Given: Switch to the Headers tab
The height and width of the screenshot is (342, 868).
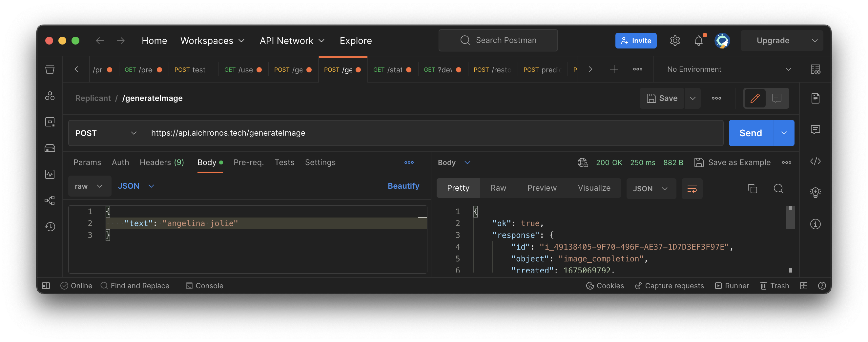Looking at the screenshot, I should coord(162,162).
